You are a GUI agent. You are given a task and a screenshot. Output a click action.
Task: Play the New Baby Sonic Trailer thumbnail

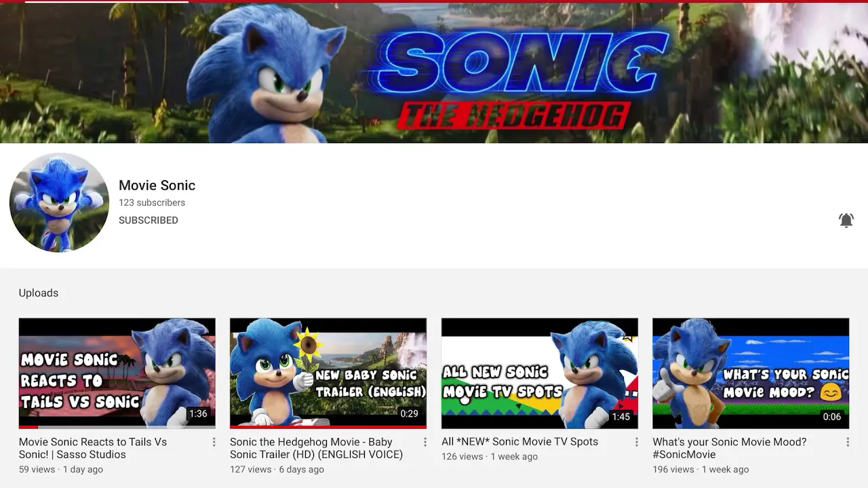tap(328, 373)
